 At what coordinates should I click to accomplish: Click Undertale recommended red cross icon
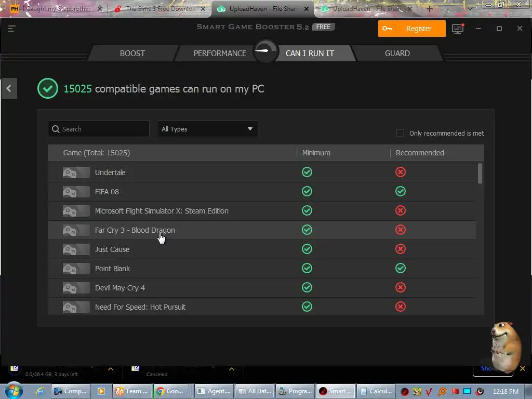pyautogui.click(x=401, y=172)
